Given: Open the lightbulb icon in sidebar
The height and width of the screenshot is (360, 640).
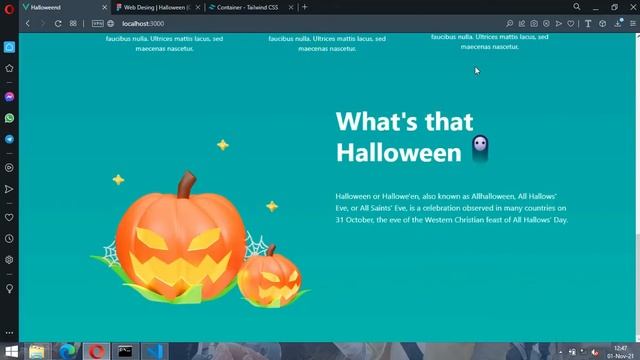Looking at the screenshot, I should [9, 289].
